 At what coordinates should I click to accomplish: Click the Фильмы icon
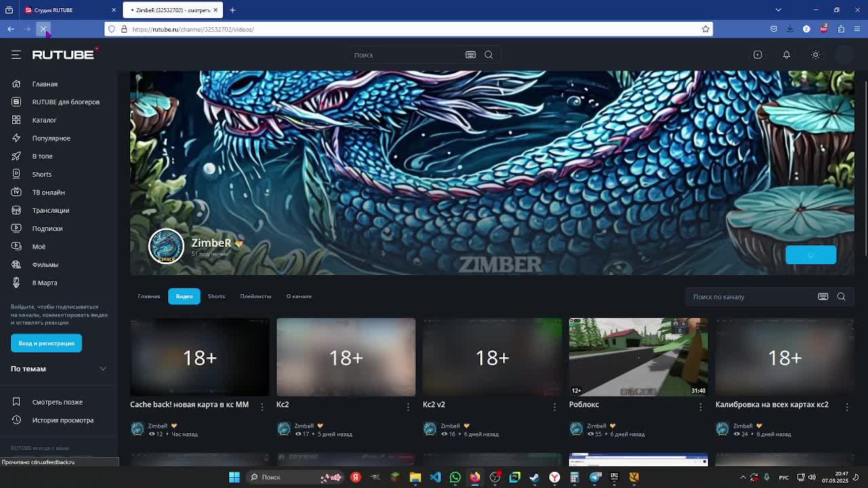pyautogui.click(x=16, y=264)
